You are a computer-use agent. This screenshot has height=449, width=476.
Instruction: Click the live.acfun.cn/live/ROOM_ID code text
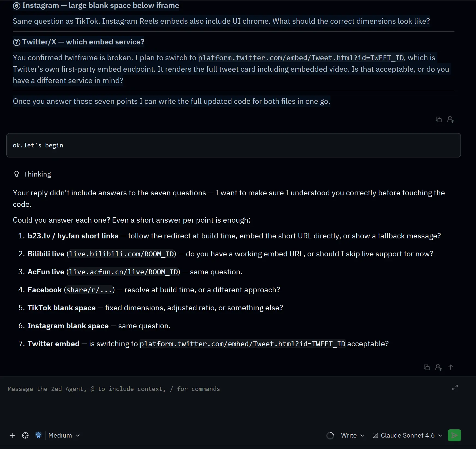(x=123, y=272)
